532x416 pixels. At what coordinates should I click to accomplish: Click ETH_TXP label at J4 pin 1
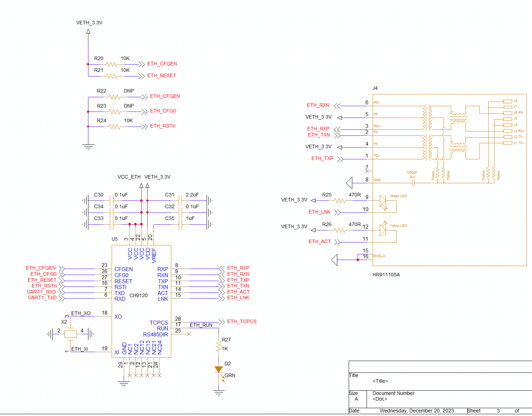[x=322, y=158]
